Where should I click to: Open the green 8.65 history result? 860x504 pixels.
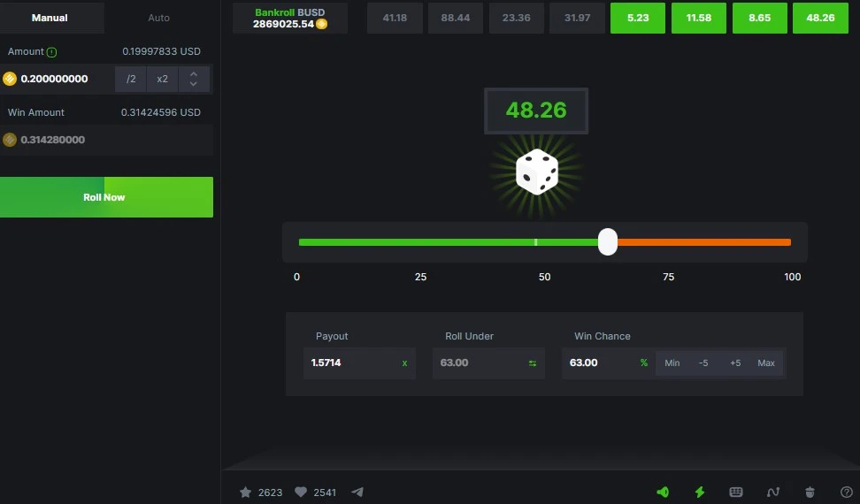coord(760,18)
